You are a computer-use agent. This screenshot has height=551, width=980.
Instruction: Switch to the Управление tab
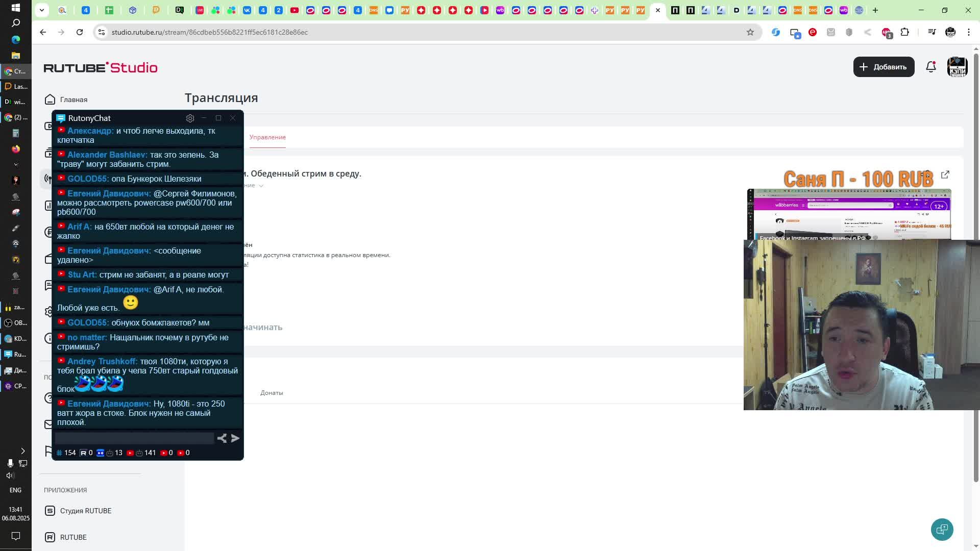[267, 137]
